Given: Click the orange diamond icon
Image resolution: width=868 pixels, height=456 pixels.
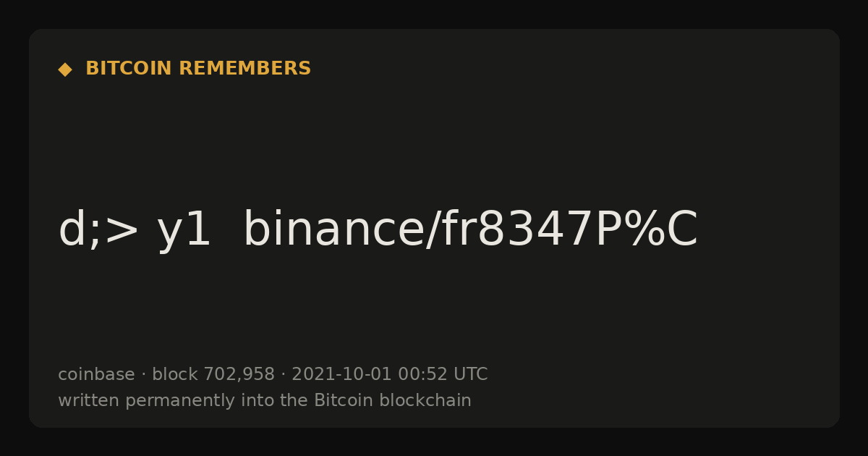Looking at the screenshot, I should (65, 69).
